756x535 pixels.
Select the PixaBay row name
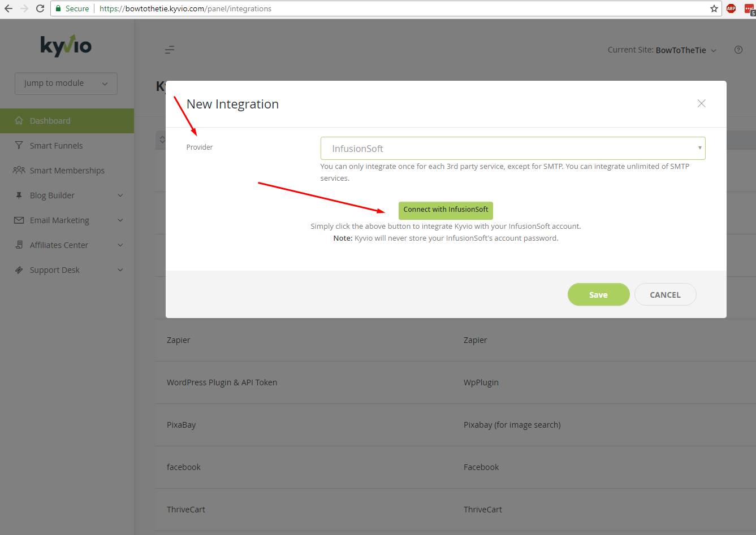pos(181,425)
